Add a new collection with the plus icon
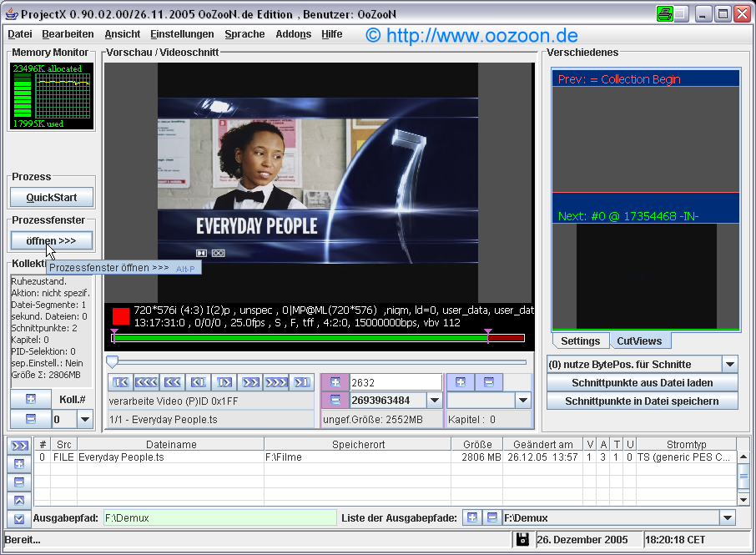This screenshot has height=555, width=756. click(31, 399)
